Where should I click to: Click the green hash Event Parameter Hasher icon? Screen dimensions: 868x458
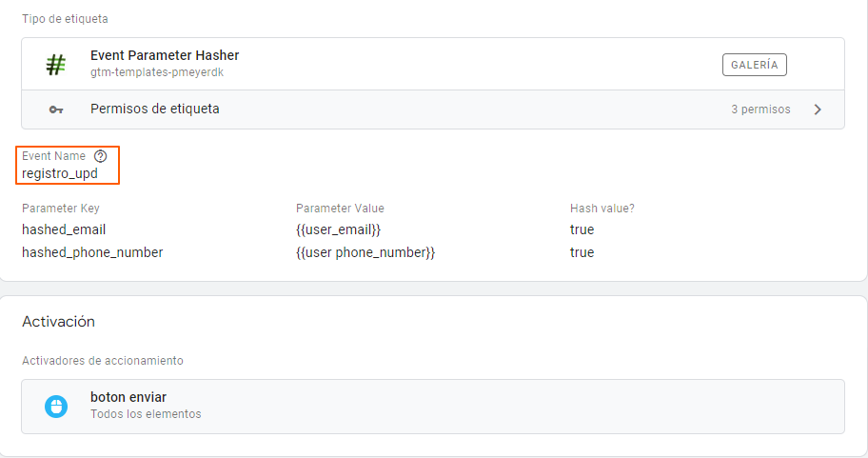(56, 64)
